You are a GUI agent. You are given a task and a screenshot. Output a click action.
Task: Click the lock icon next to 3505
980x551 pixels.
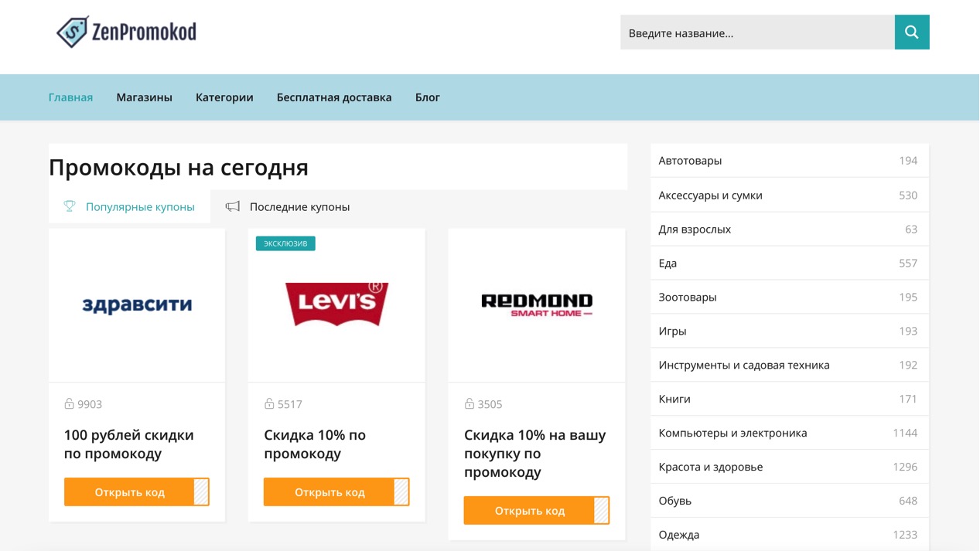[470, 403]
